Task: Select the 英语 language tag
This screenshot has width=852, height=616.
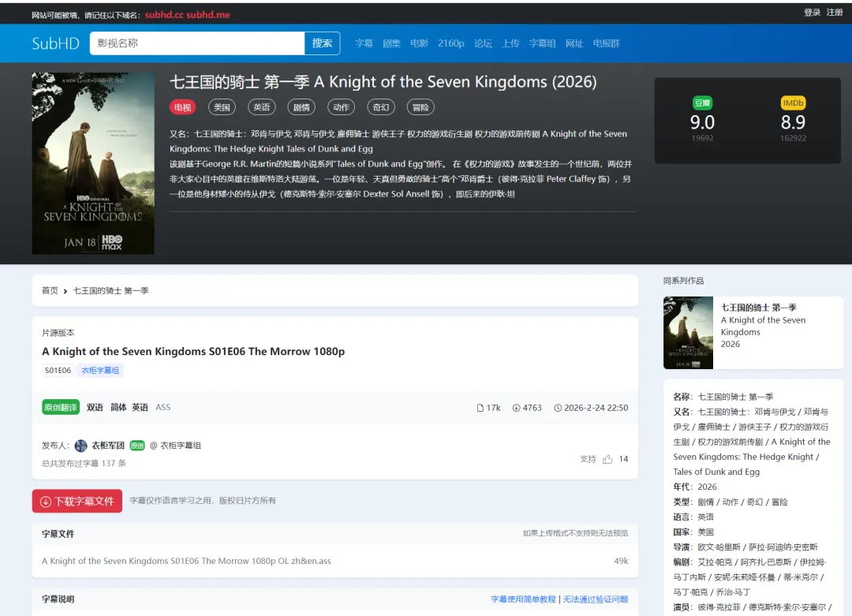Action: pos(261,107)
